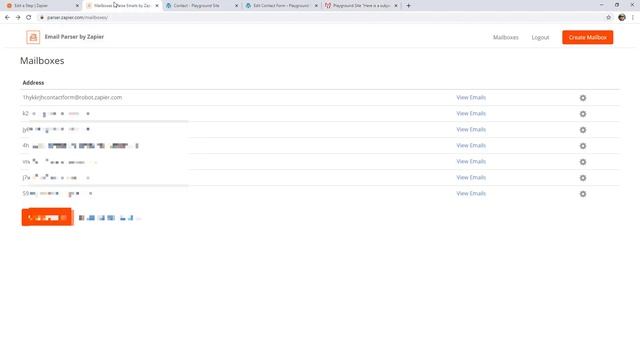View Emails for 1hykkrjhcontactform mailbox

(471, 98)
